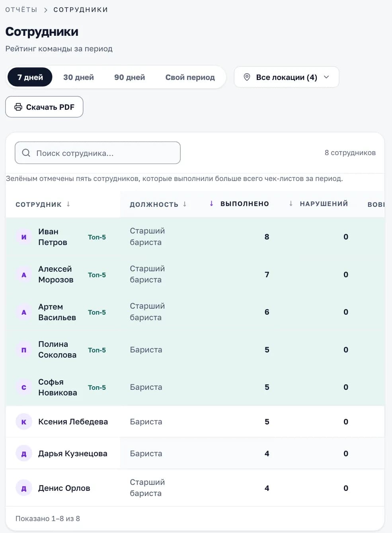Click Ксения Лебедева's avatar with letter К
This screenshot has width=392, height=533.
(24, 422)
